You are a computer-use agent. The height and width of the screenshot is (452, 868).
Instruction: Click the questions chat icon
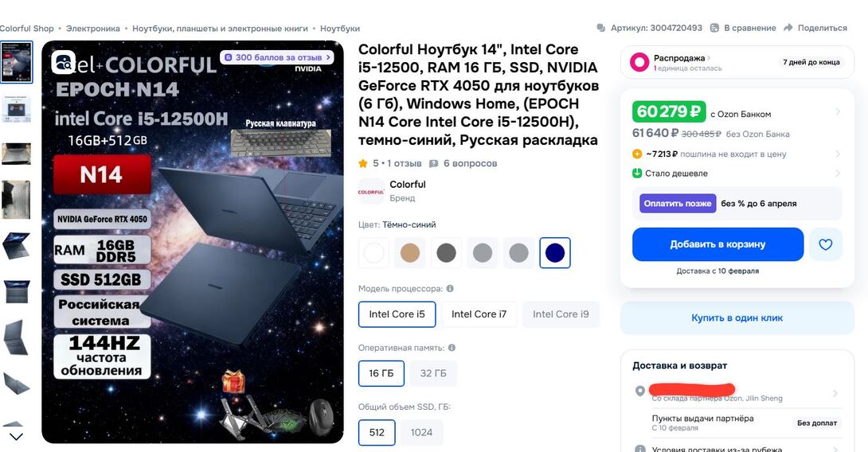(433, 163)
